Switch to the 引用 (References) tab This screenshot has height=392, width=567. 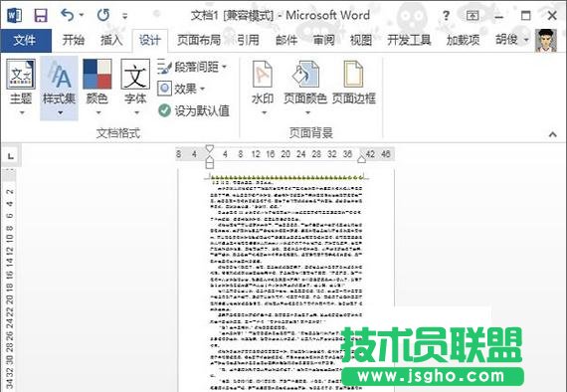coord(248,40)
